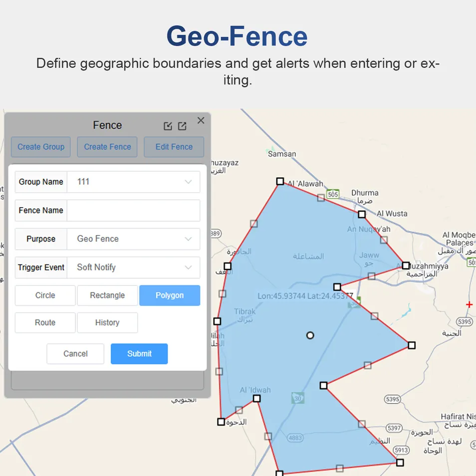Open the Group Name dropdown
The image size is (476, 476).
[133, 182]
